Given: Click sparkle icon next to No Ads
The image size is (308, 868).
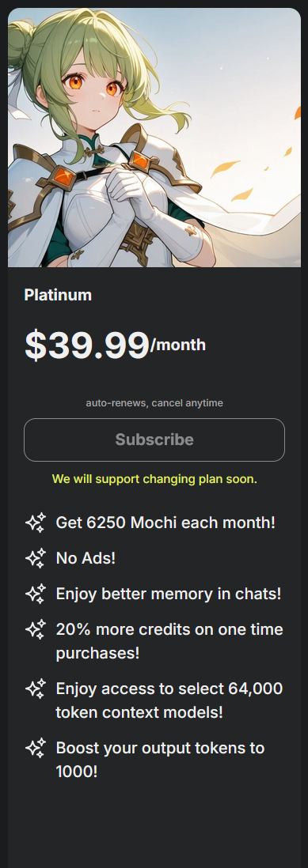Looking at the screenshot, I should (36, 558).
